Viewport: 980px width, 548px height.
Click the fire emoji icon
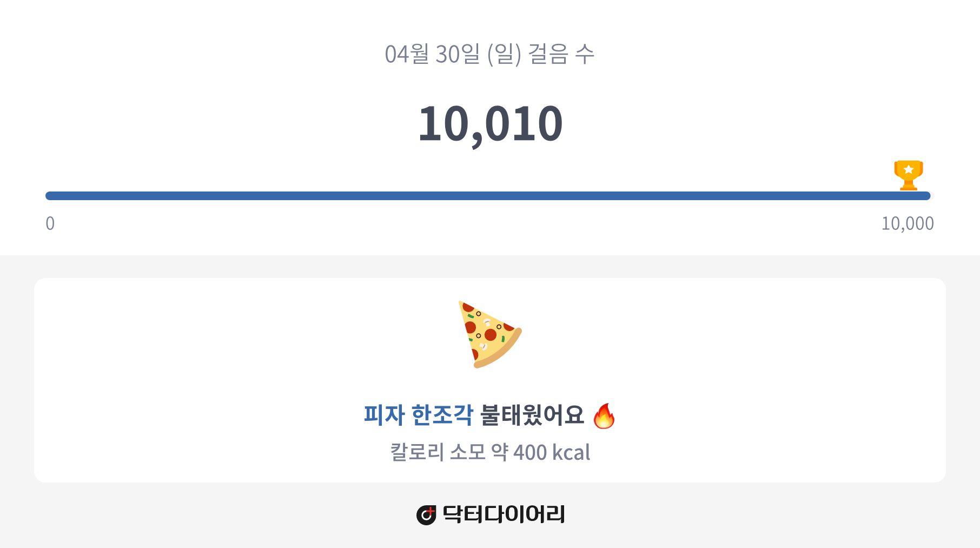604,415
